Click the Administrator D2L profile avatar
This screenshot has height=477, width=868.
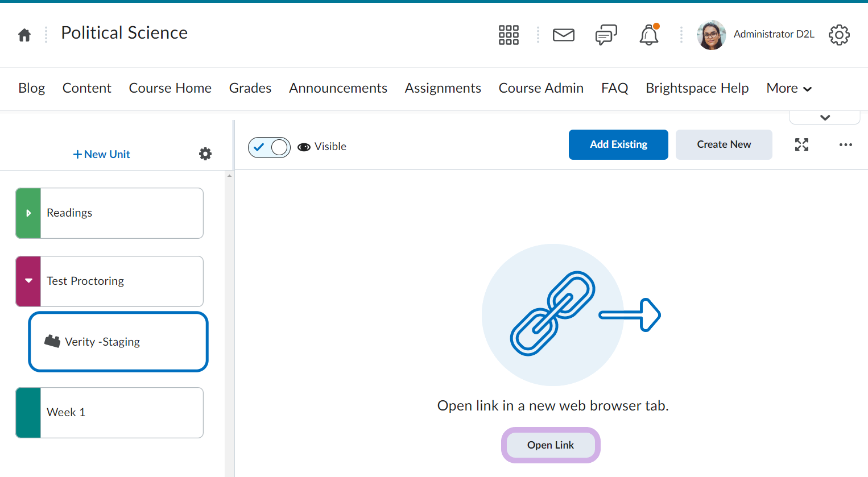712,35
